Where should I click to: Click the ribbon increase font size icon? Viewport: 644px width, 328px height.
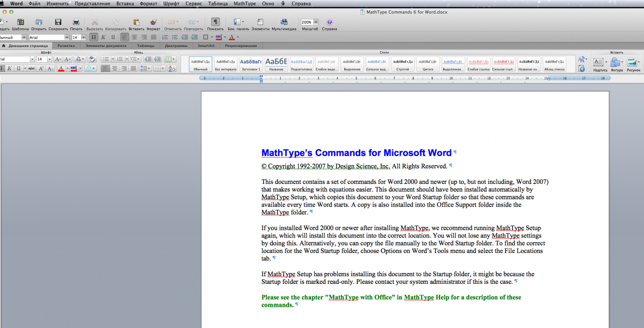[x=58, y=59]
